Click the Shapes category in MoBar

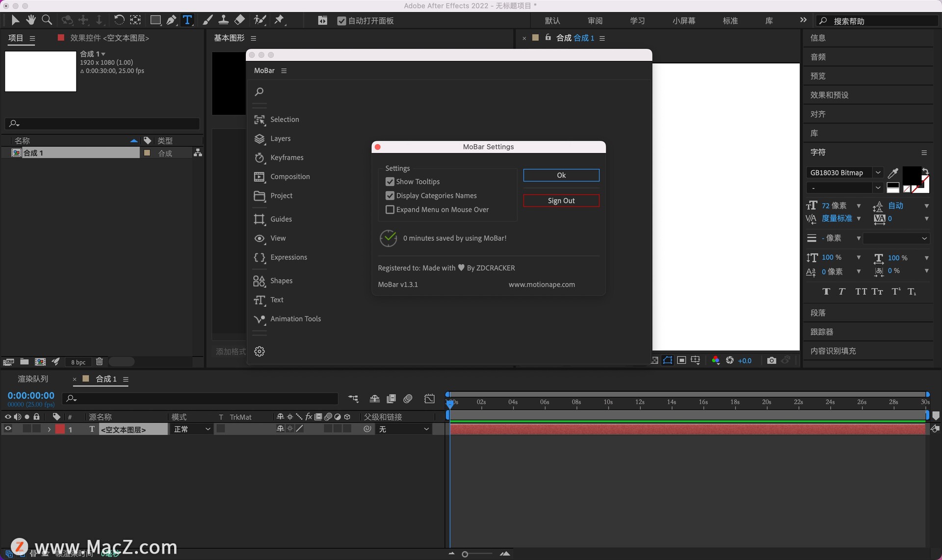[x=281, y=280]
